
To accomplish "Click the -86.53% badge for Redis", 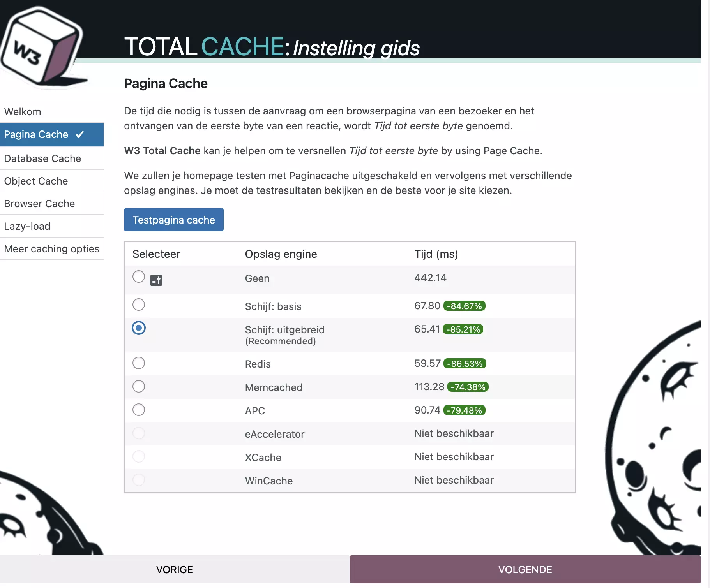I will pos(465,364).
